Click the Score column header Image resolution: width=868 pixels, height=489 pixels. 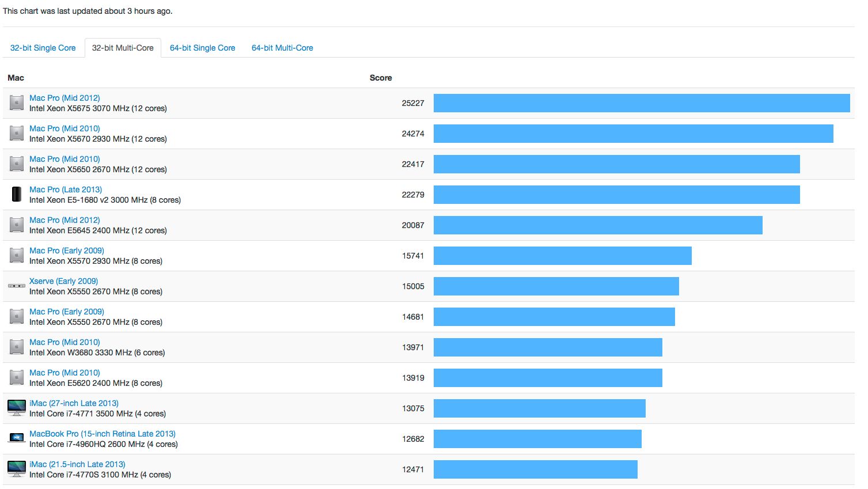tap(381, 78)
